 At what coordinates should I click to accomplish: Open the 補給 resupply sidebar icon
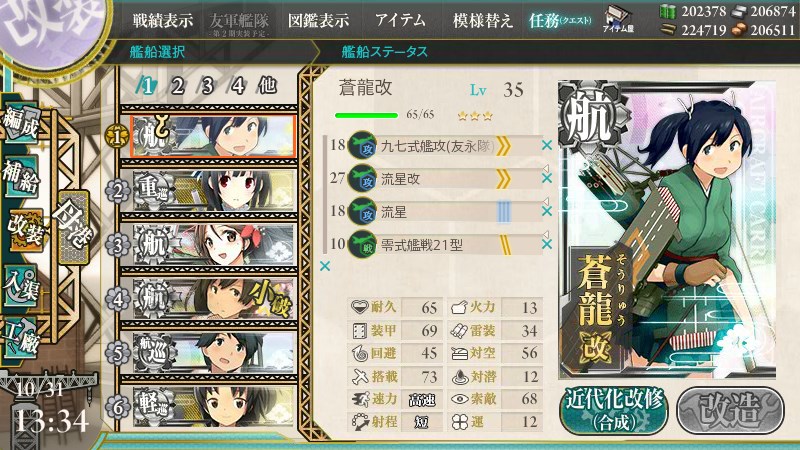pyautogui.click(x=21, y=177)
